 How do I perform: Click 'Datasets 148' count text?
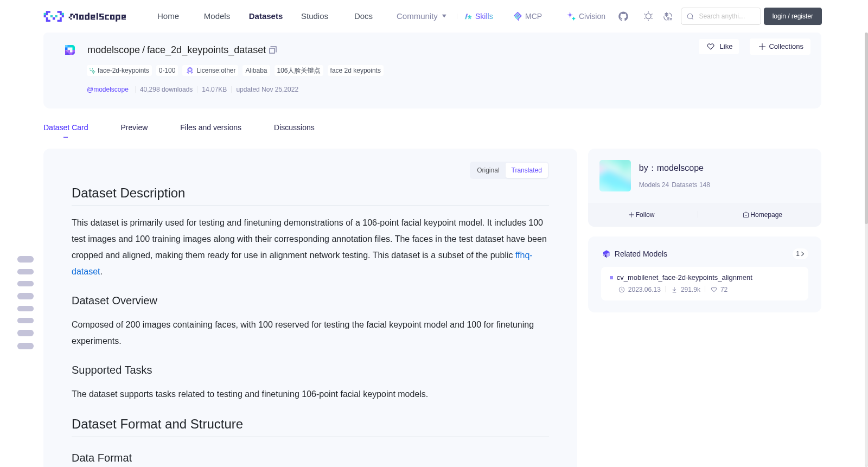(x=691, y=185)
